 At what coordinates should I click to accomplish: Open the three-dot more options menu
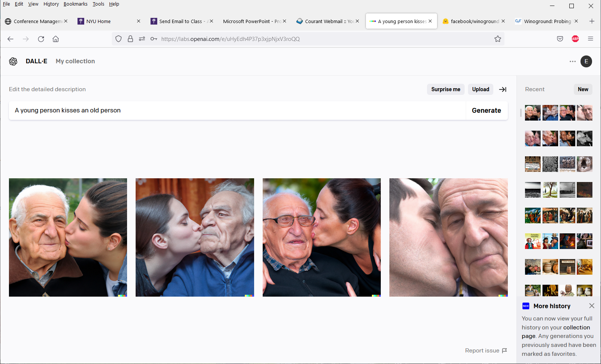(x=572, y=61)
